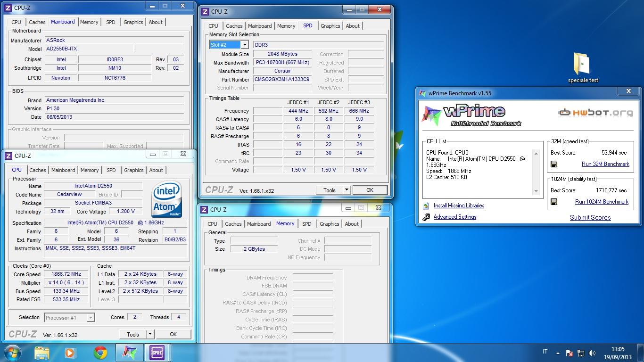Open the Graphics tab in the CPU window
The height and width of the screenshot is (362, 644).
(134, 170)
